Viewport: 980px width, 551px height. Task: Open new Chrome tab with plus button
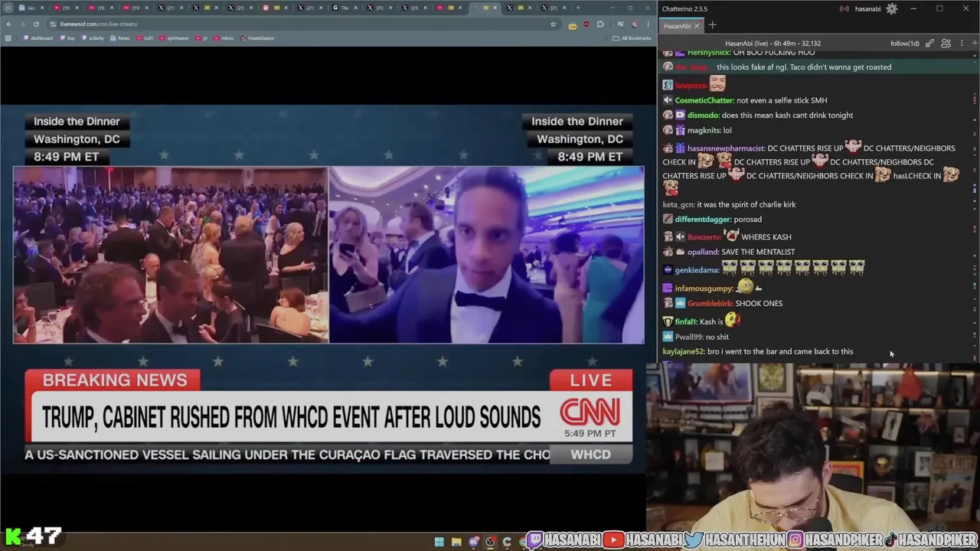coord(578,8)
